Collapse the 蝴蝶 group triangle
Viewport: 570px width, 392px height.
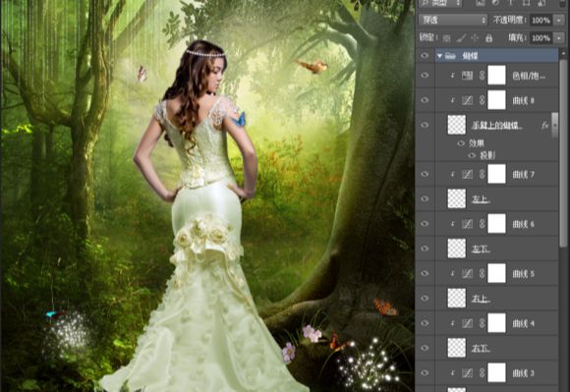pyautogui.click(x=439, y=56)
